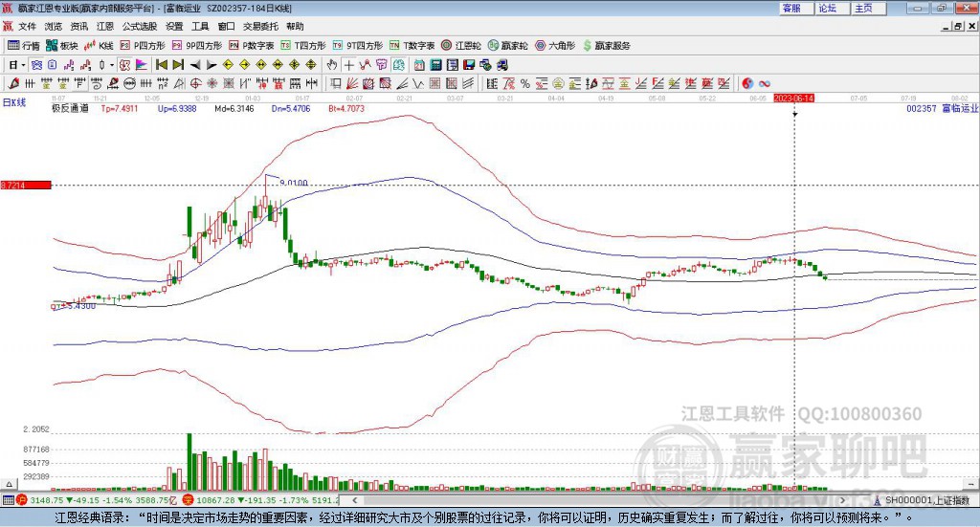Screen dimensions: 980x527
Task: Jump to last bar with skip-end arrow
Action: [x=178, y=65]
